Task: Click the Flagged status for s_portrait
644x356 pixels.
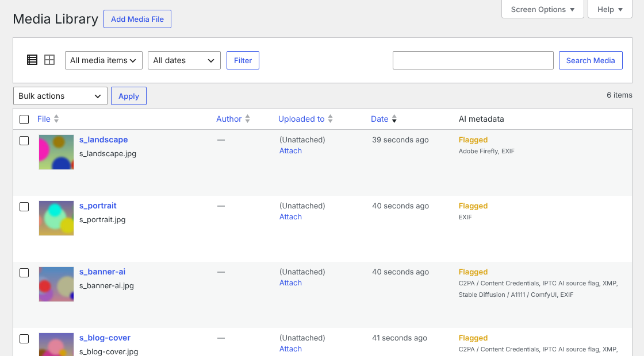Action: click(x=473, y=206)
